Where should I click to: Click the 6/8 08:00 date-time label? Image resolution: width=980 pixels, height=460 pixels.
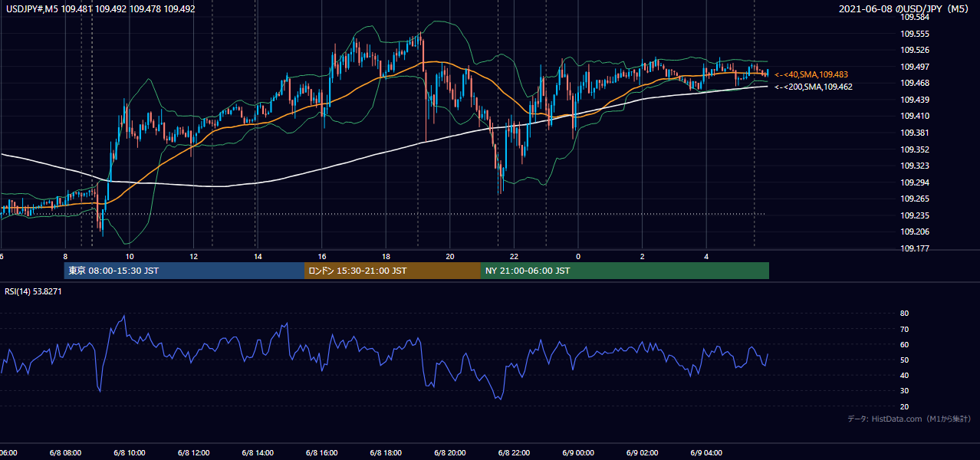tap(65, 453)
